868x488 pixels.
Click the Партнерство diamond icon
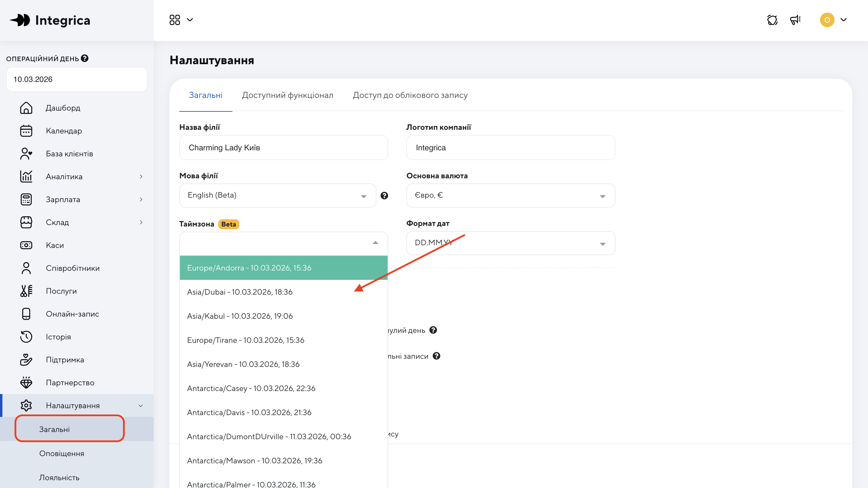pyautogui.click(x=26, y=383)
